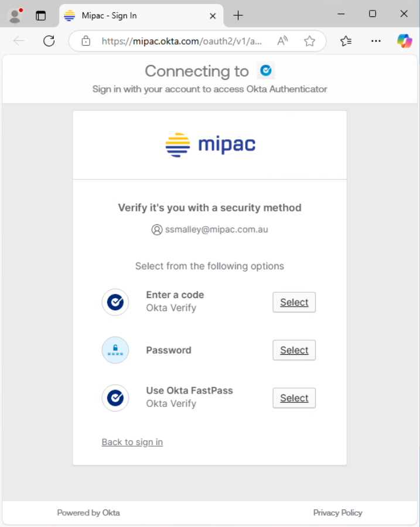
Task: Select the Enter a code option
Action: point(294,302)
